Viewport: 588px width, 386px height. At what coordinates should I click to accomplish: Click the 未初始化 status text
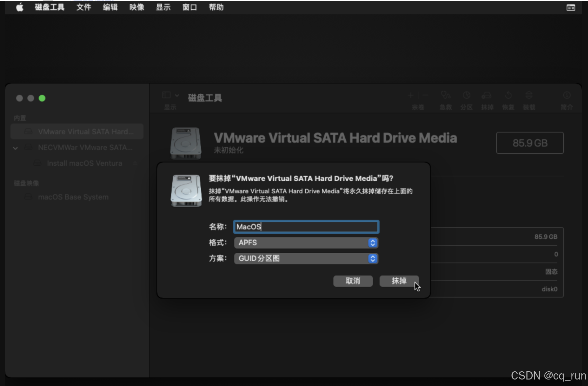[228, 150]
